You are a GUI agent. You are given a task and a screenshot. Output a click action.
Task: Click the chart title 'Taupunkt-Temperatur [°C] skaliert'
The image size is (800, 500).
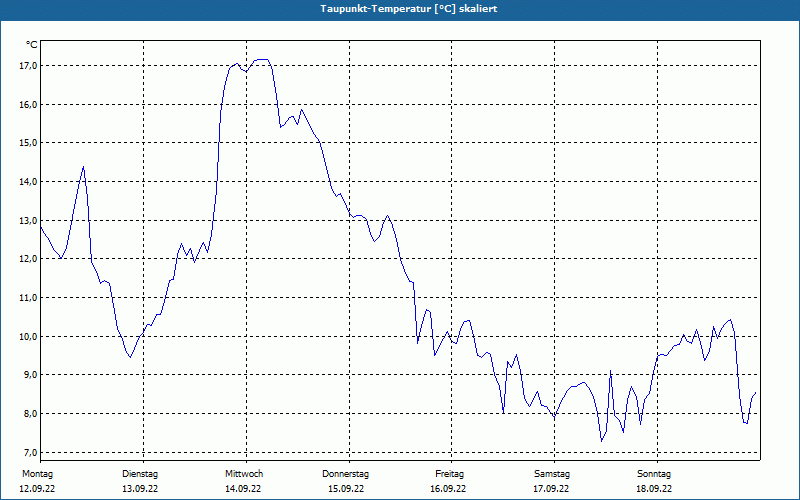click(x=409, y=9)
